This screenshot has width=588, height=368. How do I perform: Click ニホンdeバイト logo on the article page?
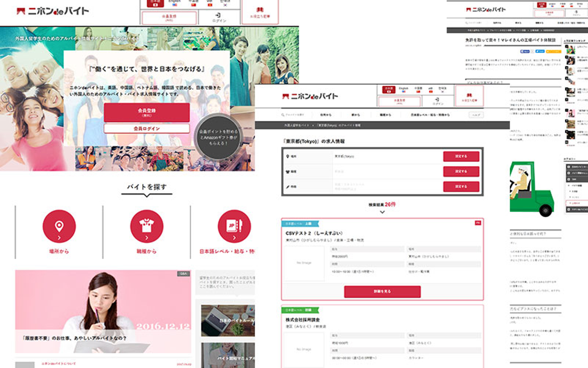pos(486,9)
